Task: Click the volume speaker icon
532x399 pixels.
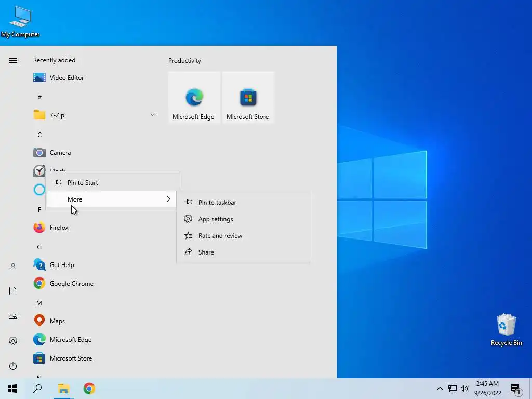Action: point(464,389)
